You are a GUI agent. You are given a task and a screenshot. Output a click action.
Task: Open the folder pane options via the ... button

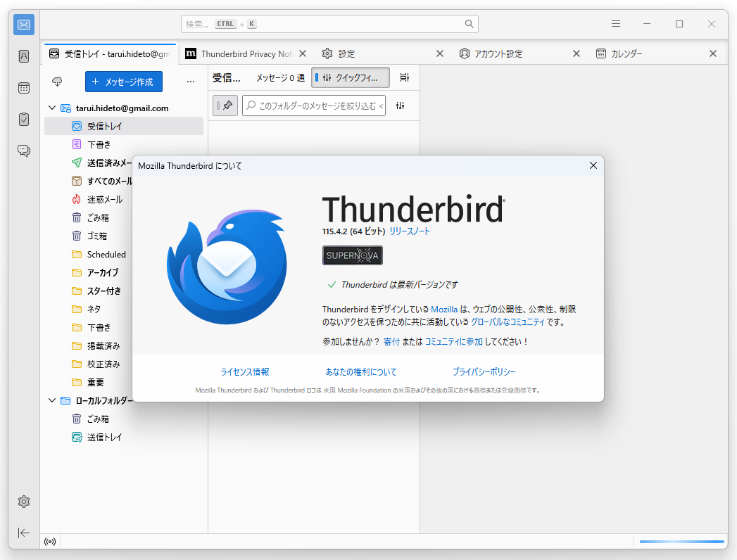click(190, 81)
